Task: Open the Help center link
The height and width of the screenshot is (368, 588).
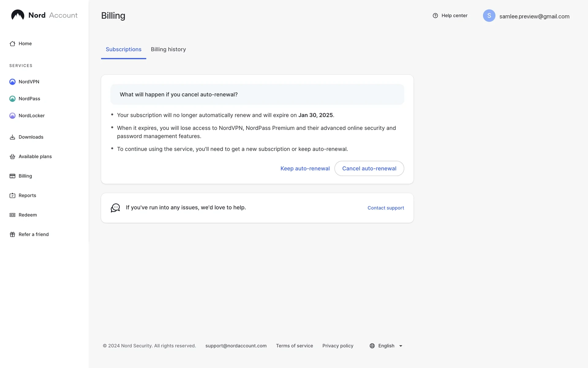Action: click(x=450, y=16)
